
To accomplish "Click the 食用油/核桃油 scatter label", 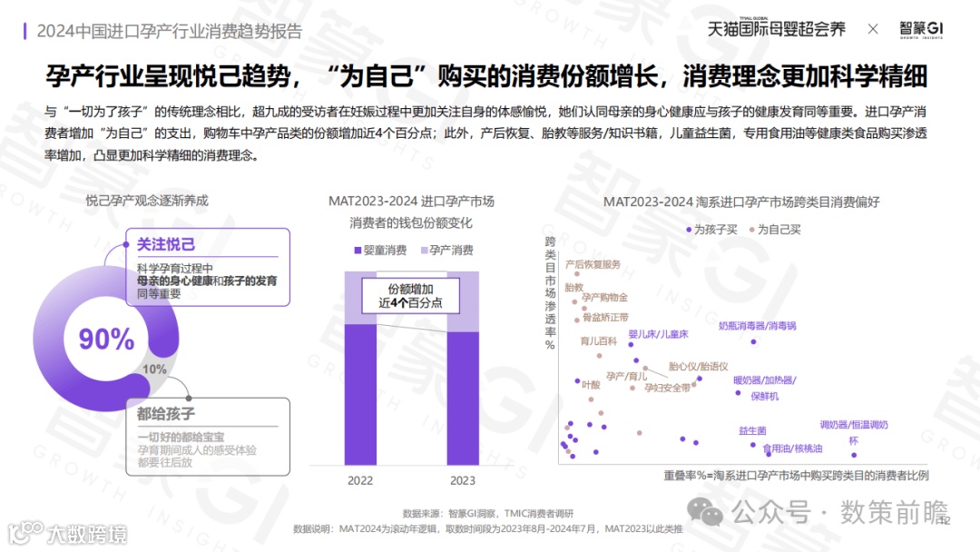I will [x=792, y=448].
